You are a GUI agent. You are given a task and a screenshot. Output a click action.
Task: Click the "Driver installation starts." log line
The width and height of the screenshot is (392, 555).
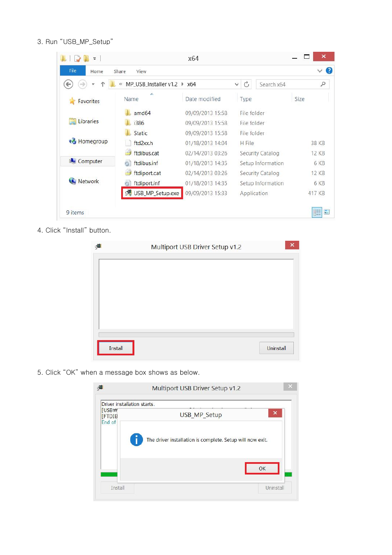coord(128,404)
